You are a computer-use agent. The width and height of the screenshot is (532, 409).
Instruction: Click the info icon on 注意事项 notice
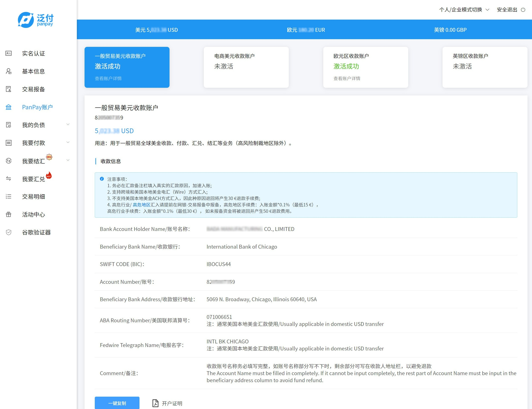[x=102, y=179]
